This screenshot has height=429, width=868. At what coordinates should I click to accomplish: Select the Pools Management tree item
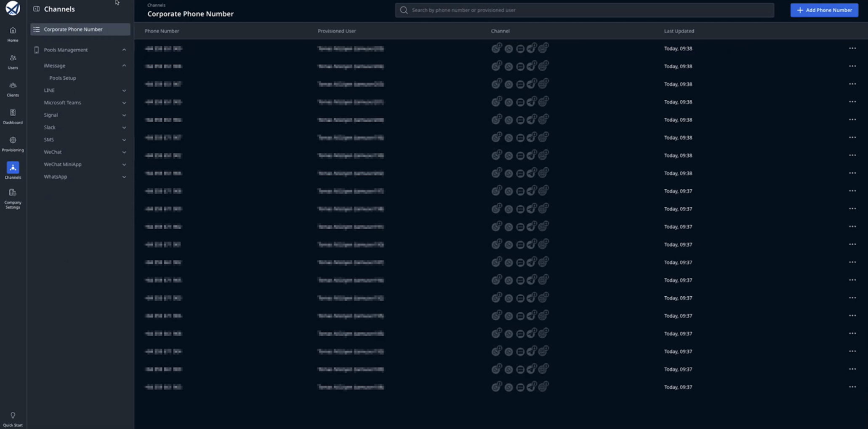(66, 50)
